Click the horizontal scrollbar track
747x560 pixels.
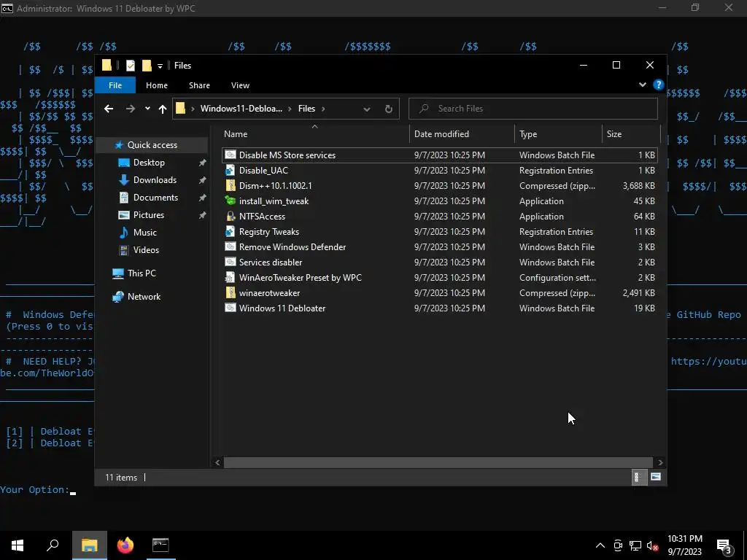[x=438, y=462]
